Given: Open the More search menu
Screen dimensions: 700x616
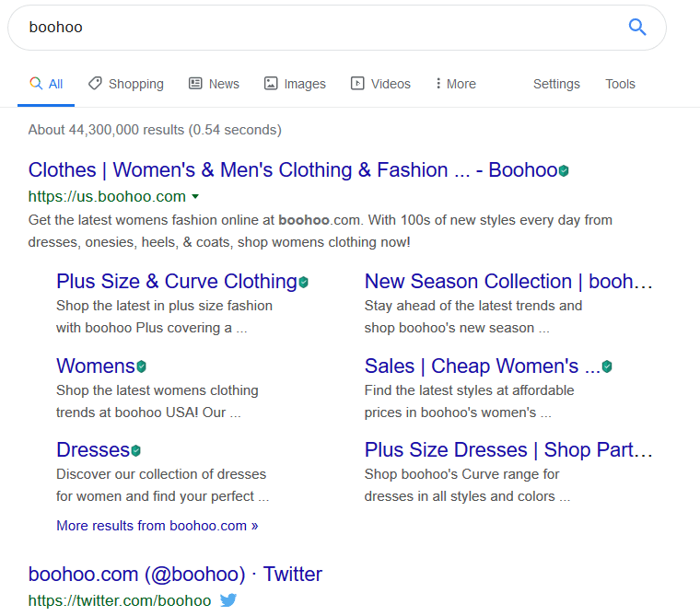Looking at the screenshot, I should coord(456,84).
